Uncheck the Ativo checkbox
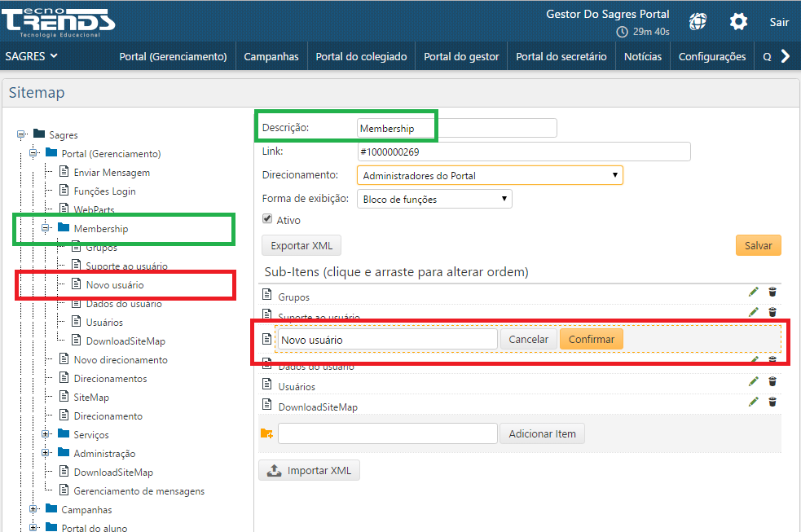Image resolution: width=801 pixels, height=532 pixels. 267,219
